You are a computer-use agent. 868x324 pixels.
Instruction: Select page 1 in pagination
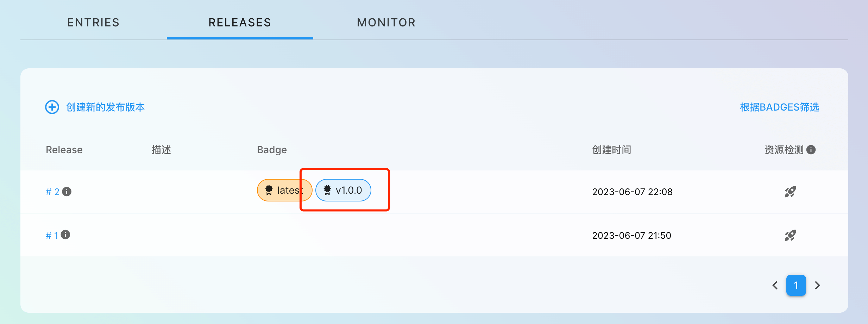(796, 285)
